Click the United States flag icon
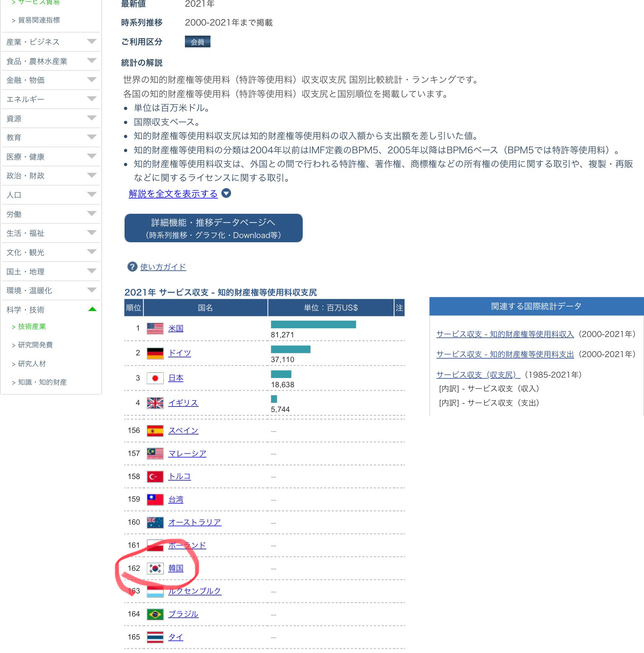 click(155, 329)
